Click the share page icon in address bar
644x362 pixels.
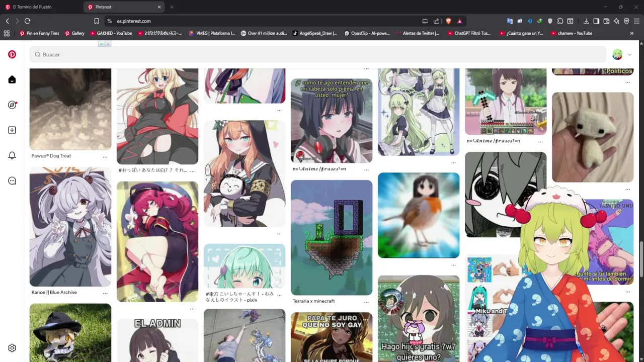coord(436,21)
